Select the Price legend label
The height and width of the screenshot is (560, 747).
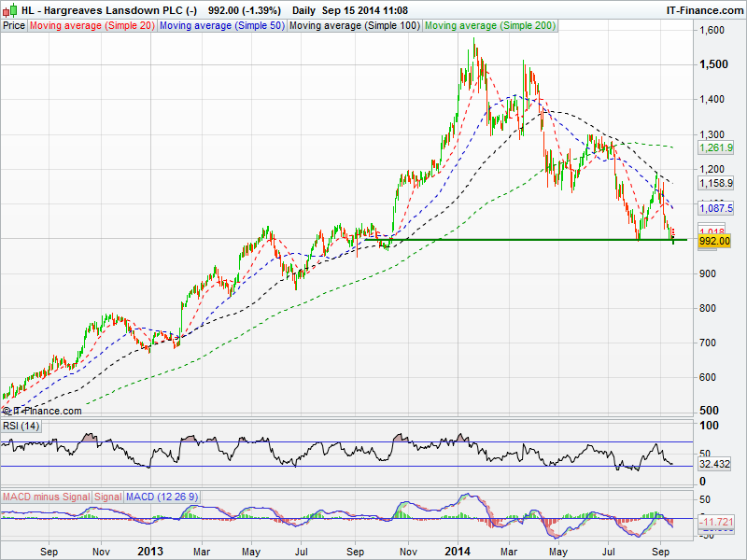14,26
